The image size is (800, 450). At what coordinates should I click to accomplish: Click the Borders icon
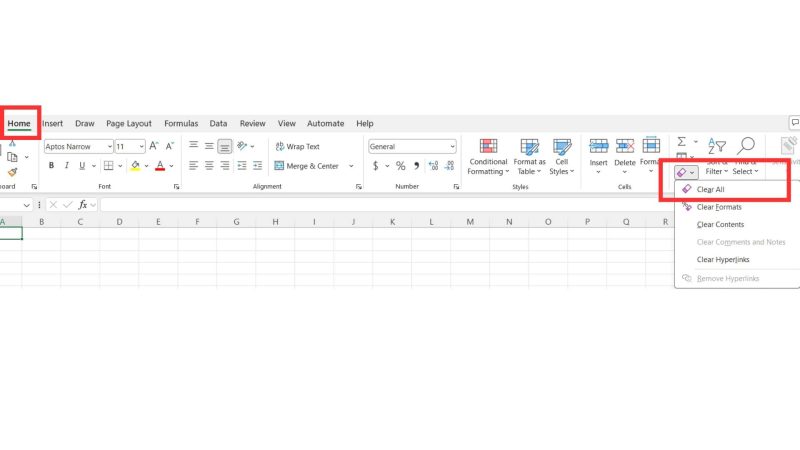[x=109, y=165]
